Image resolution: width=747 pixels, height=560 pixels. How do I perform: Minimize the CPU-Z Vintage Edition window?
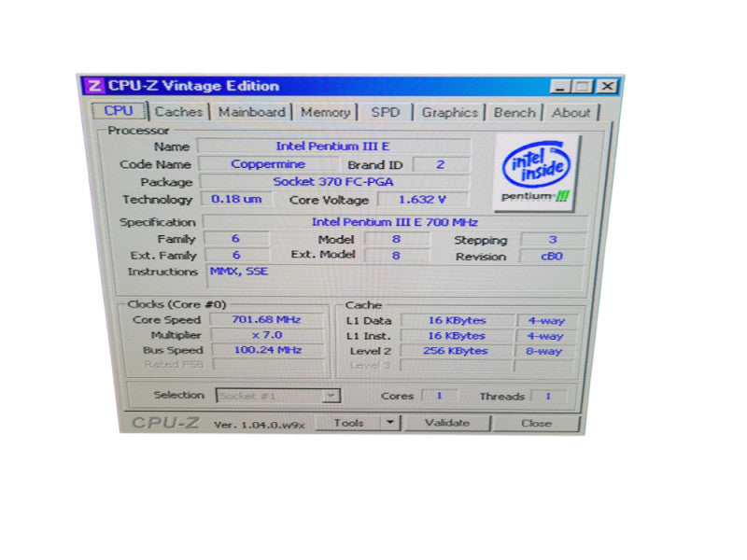(560, 87)
